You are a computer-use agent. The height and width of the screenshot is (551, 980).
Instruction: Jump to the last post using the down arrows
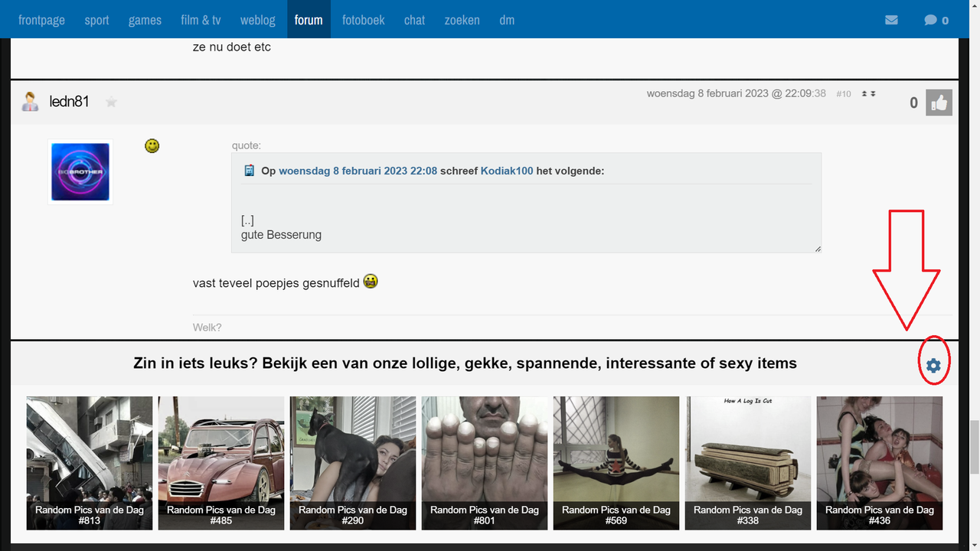[x=873, y=93]
